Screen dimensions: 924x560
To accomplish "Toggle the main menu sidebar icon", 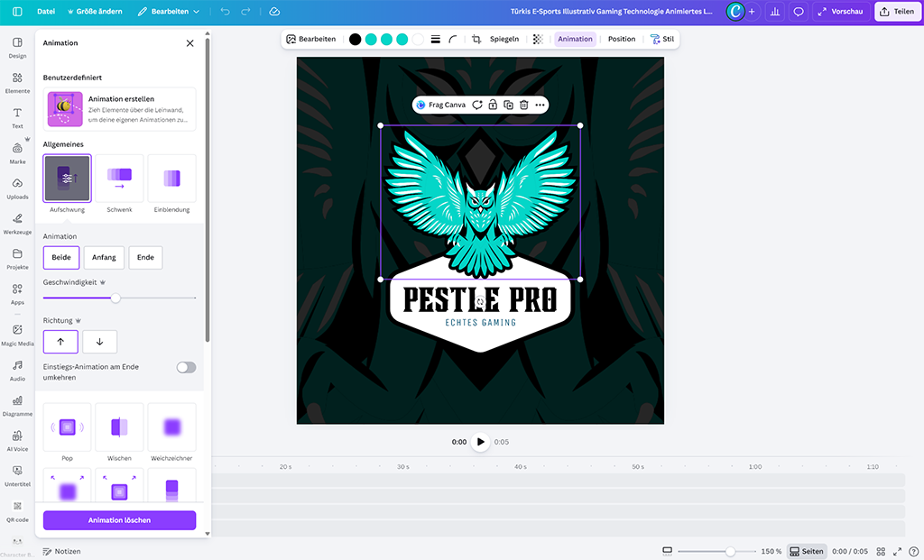I will (17, 11).
